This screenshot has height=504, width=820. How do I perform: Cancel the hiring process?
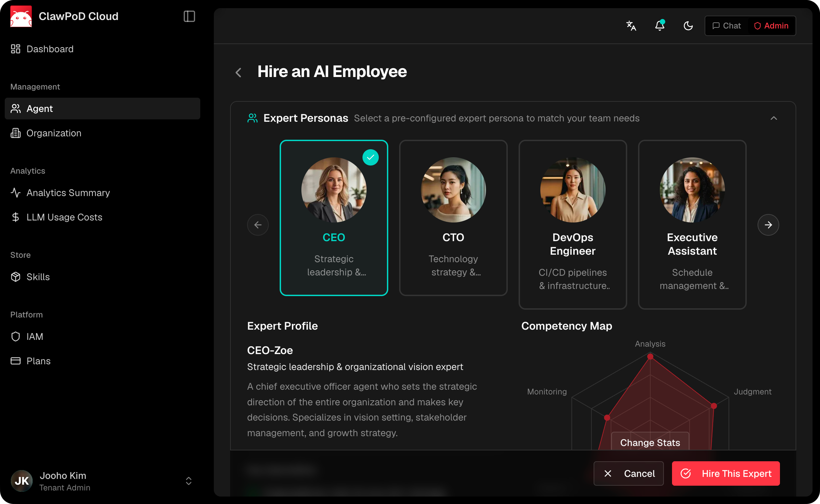pos(628,473)
